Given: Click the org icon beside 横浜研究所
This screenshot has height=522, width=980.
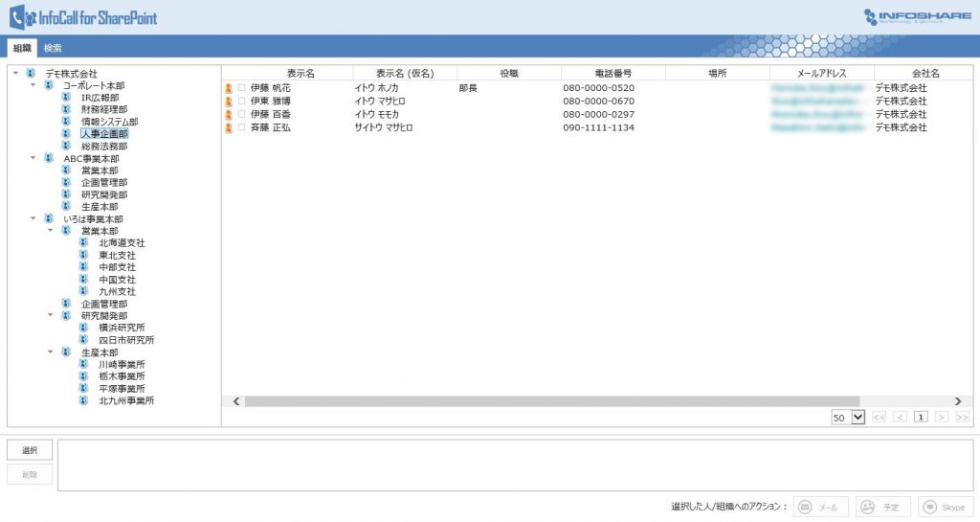Looking at the screenshot, I should coord(83,328).
